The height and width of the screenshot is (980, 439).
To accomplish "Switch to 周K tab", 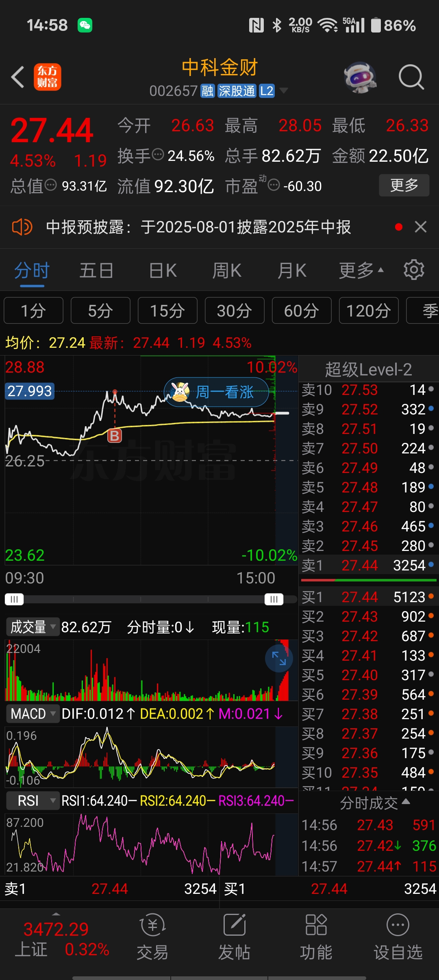I will (x=227, y=270).
